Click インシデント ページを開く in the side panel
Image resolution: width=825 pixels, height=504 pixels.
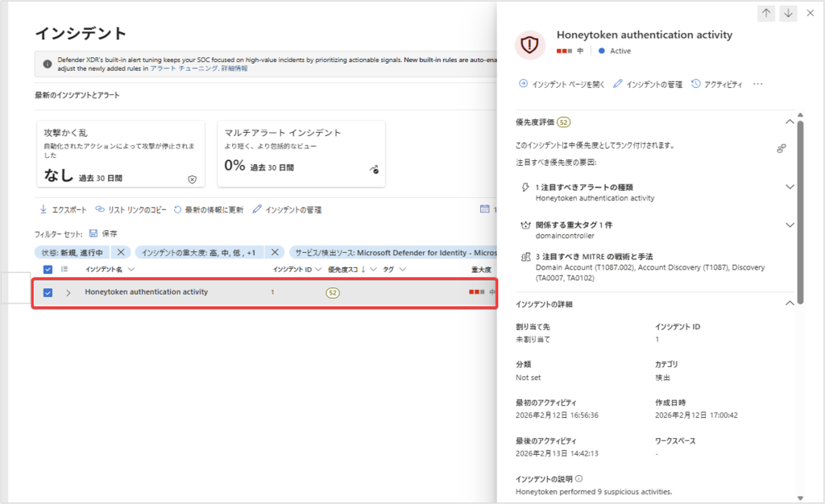tap(561, 84)
